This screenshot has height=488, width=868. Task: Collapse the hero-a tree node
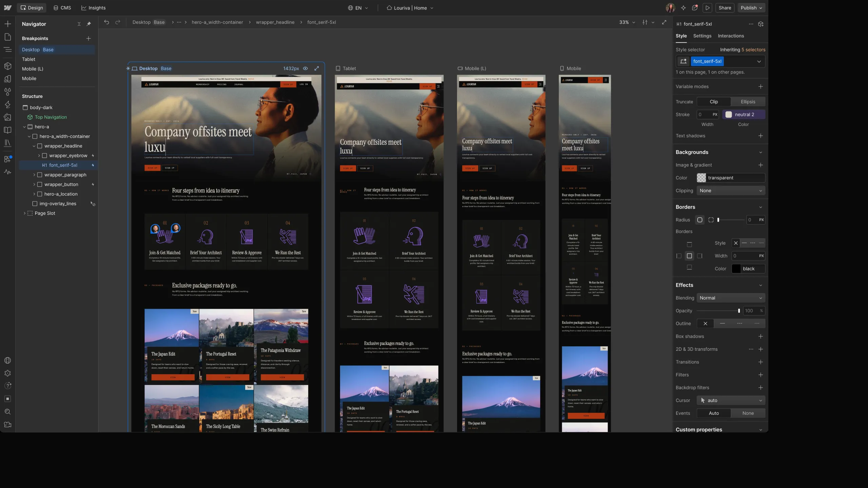[x=24, y=127]
